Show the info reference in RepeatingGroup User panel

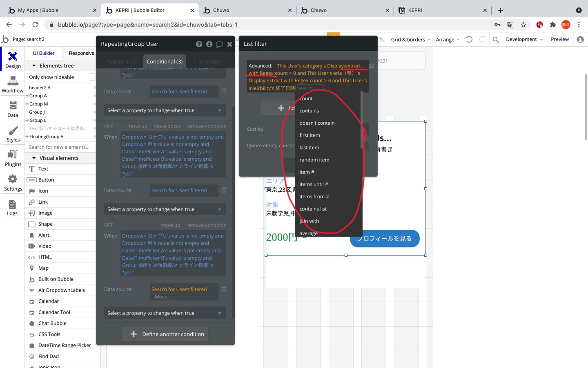pyautogui.click(x=209, y=44)
